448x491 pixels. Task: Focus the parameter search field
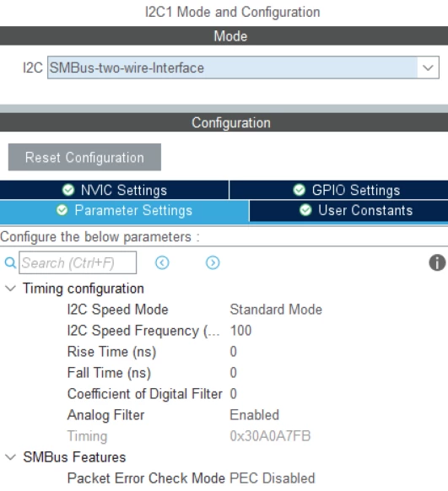point(78,262)
